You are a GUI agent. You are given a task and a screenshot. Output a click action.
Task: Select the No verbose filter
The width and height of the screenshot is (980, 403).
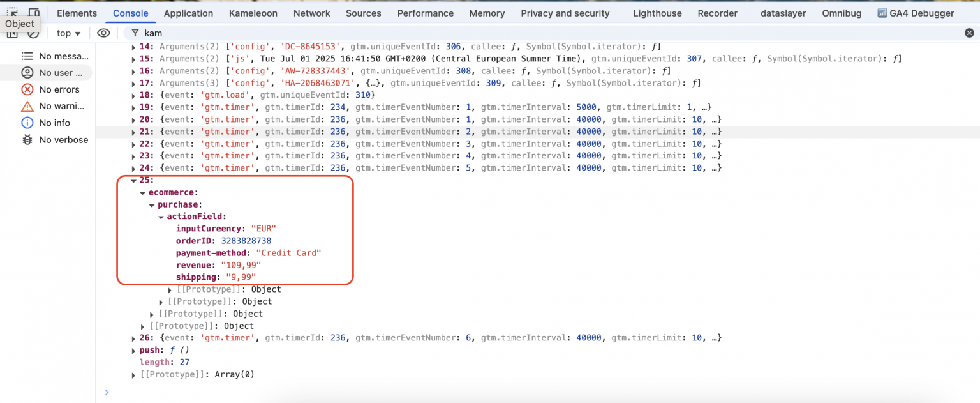pyautogui.click(x=63, y=140)
